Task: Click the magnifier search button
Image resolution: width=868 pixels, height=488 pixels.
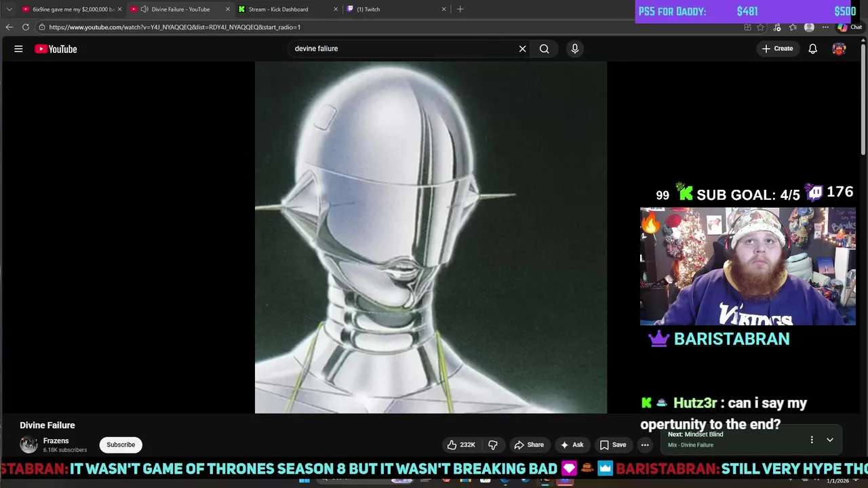Action: pos(544,49)
